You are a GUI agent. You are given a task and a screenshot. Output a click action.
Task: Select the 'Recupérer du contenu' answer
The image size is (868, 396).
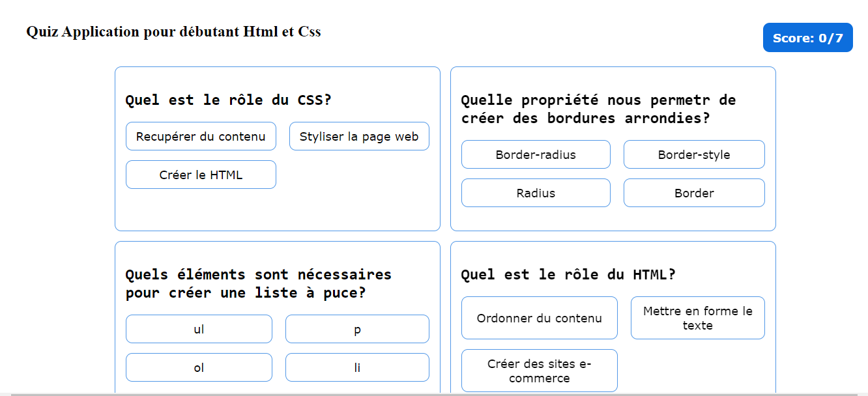[201, 136]
